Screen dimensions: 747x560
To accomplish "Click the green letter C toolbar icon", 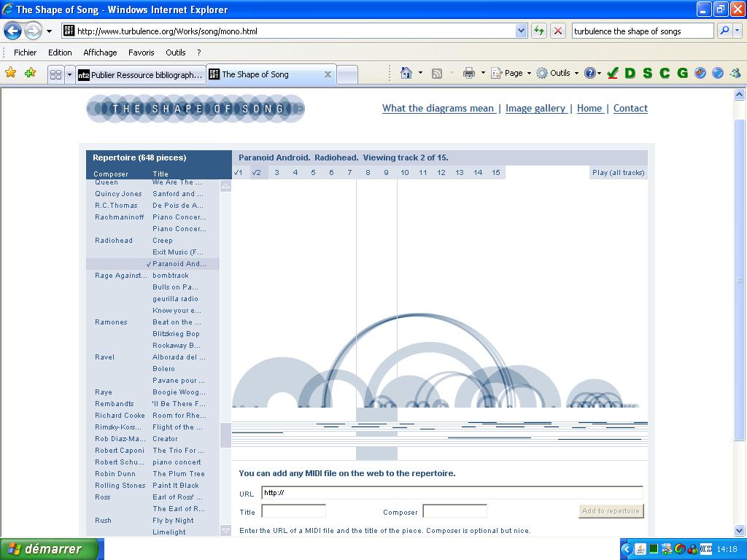I will tap(665, 73).
